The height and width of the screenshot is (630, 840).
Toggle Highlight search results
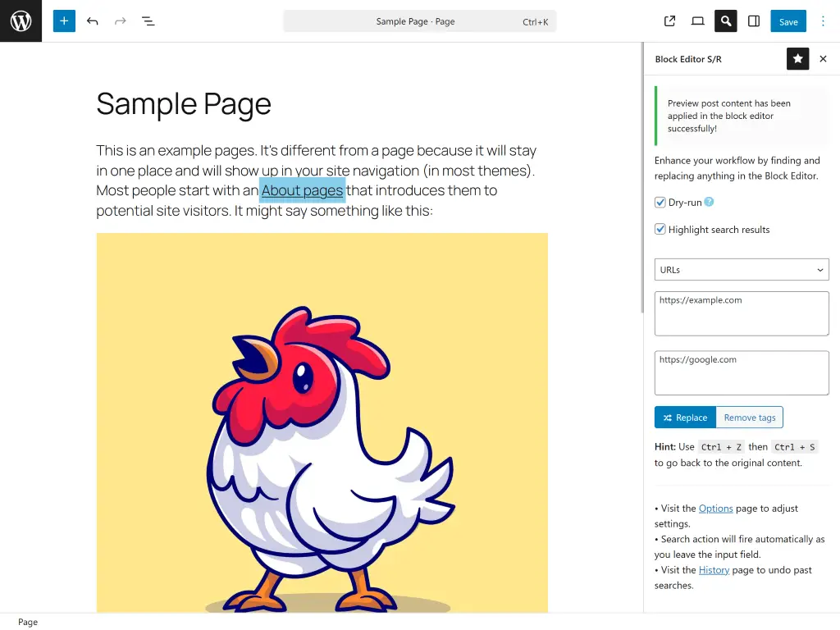click(660, 229)
